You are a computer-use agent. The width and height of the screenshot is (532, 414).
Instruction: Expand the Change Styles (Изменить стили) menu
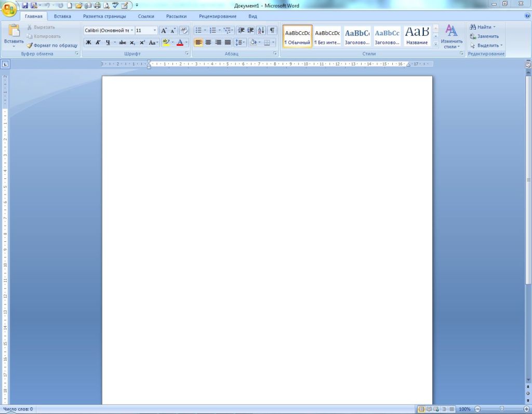[x=451, y=36]
